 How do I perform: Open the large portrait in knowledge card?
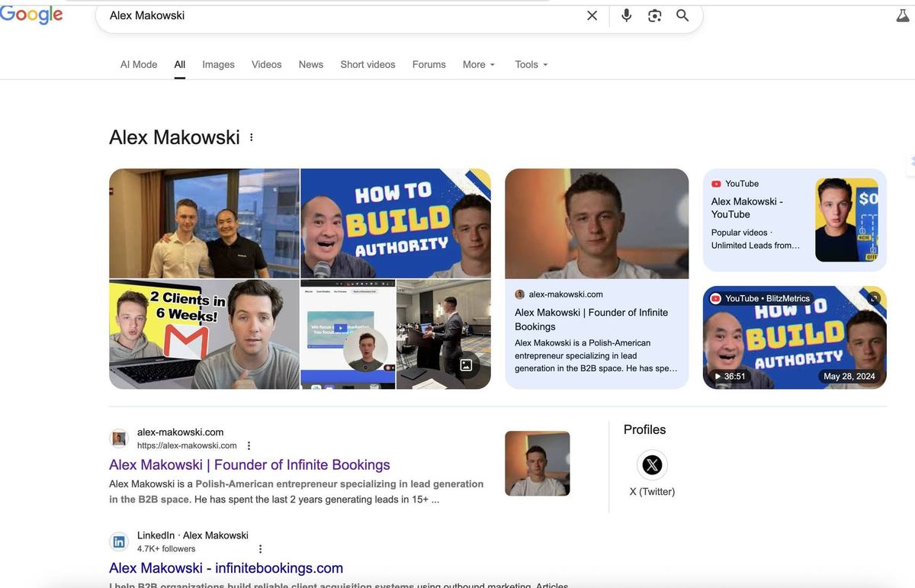coord(597,223)
